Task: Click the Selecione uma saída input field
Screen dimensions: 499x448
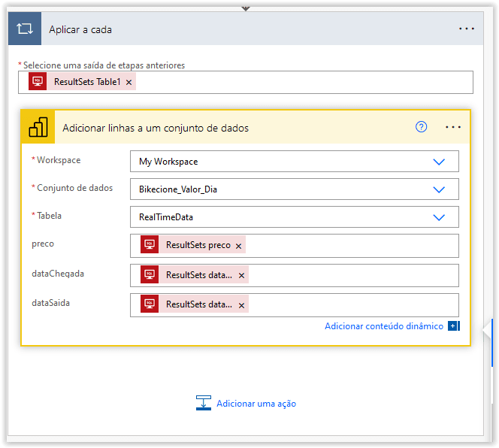Action: click(x=246, y=82)
